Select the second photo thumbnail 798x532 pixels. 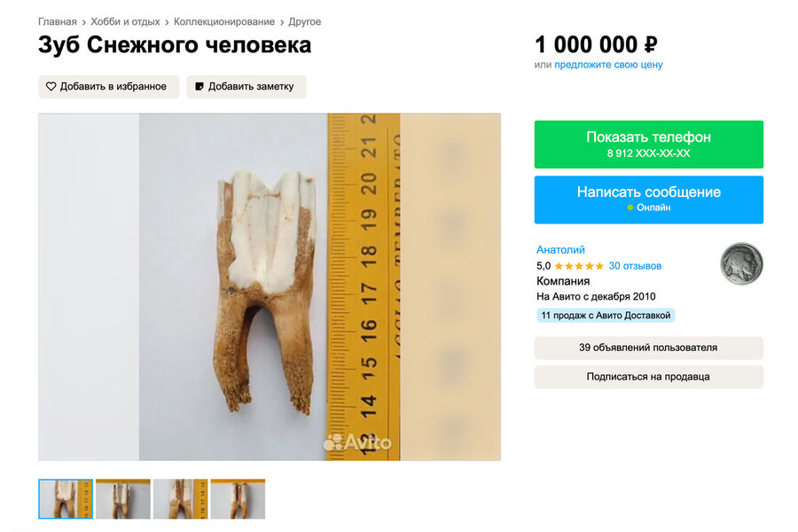coord(123,499)
